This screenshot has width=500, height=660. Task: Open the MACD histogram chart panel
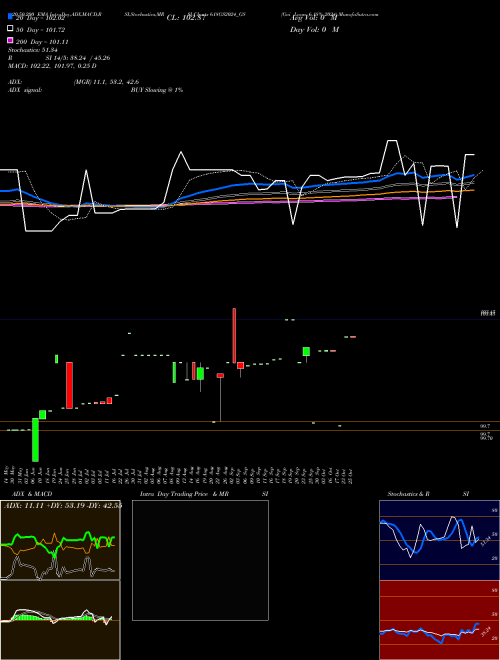tap(60, 620)
